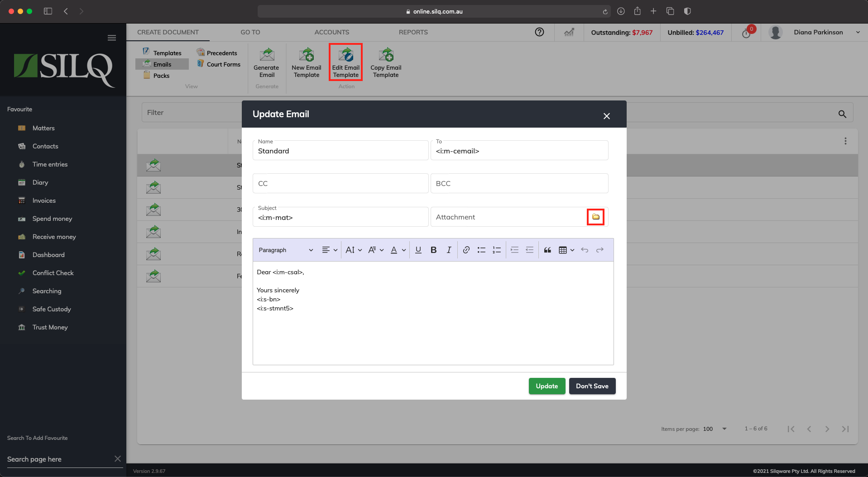Toggle bold formatting in the editor
Screen dimensions: 868x477
click(433, 249)
